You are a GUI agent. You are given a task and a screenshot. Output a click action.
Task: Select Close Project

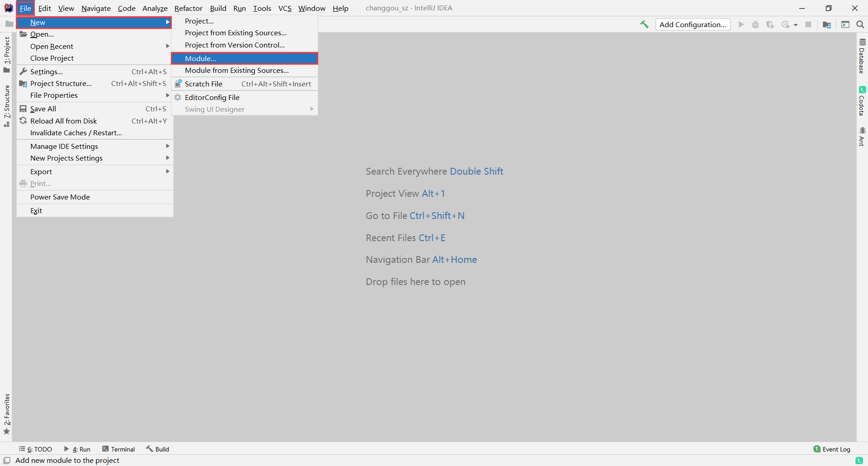[x=94, y=58]
